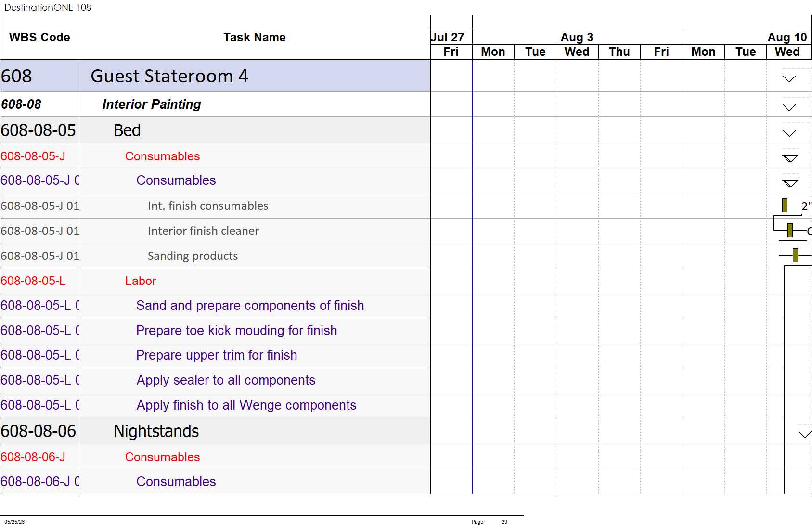The height and width of the screenshot is (528, 812).
Task: Click WBS code cell 608-08
Action: click(x=39, y=104)
